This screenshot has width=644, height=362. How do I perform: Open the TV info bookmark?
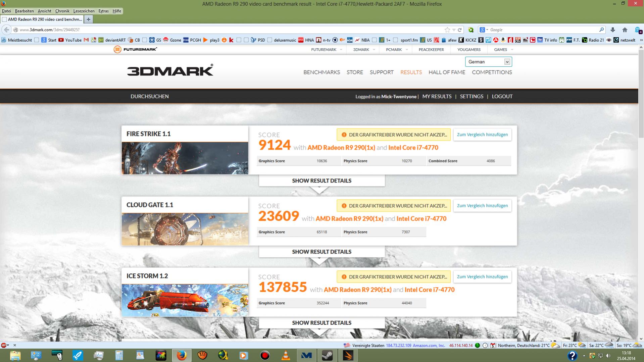click(547, 40)
